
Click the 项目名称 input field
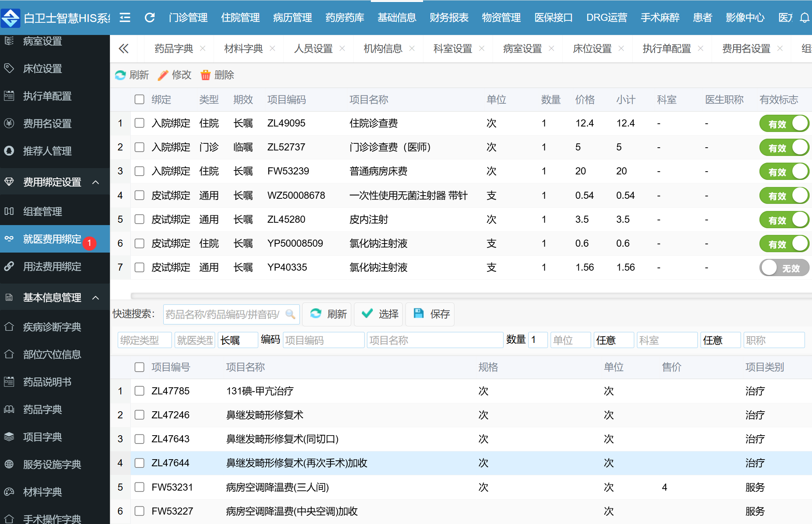click(434, 340)
